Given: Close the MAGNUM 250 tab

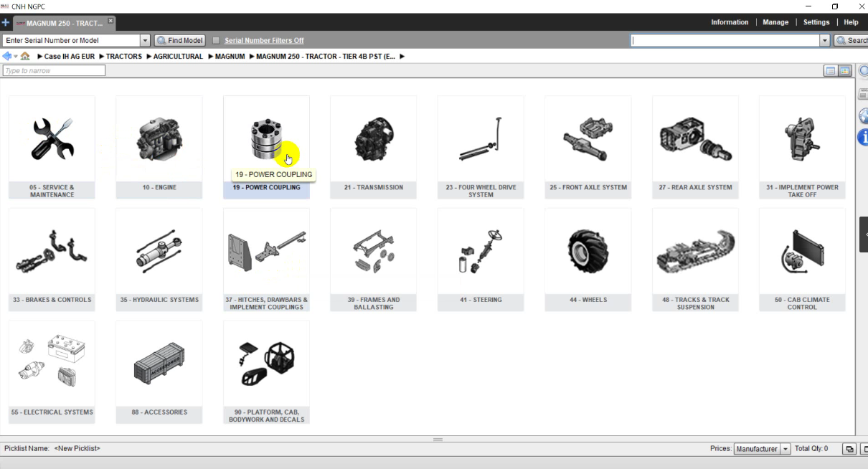Looking at the screenshot, I should 110,22.
